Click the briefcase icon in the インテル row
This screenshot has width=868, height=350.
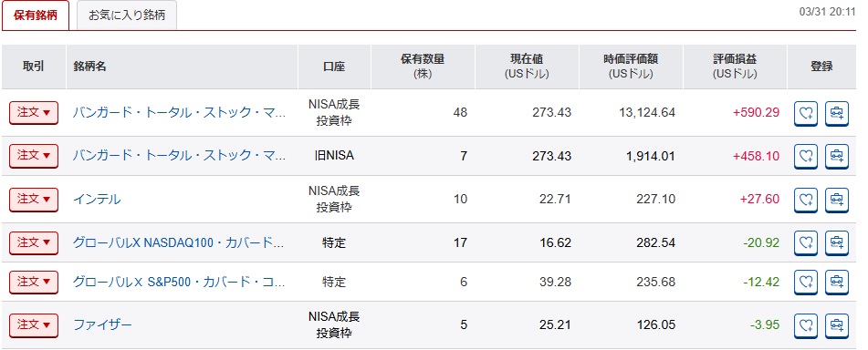(836, 200)
